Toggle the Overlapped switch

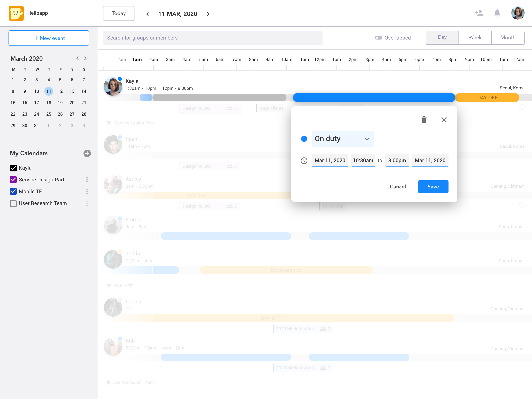point(378,38)
